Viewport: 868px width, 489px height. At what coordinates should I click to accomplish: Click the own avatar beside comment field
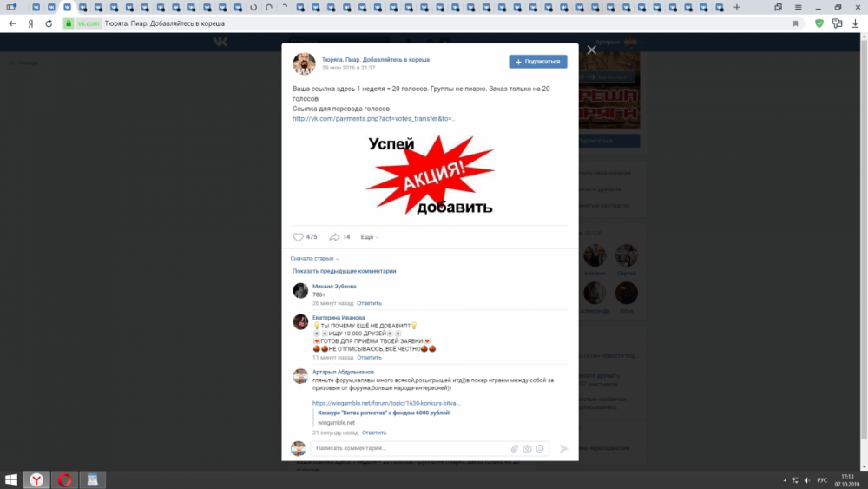click(299, 448)
